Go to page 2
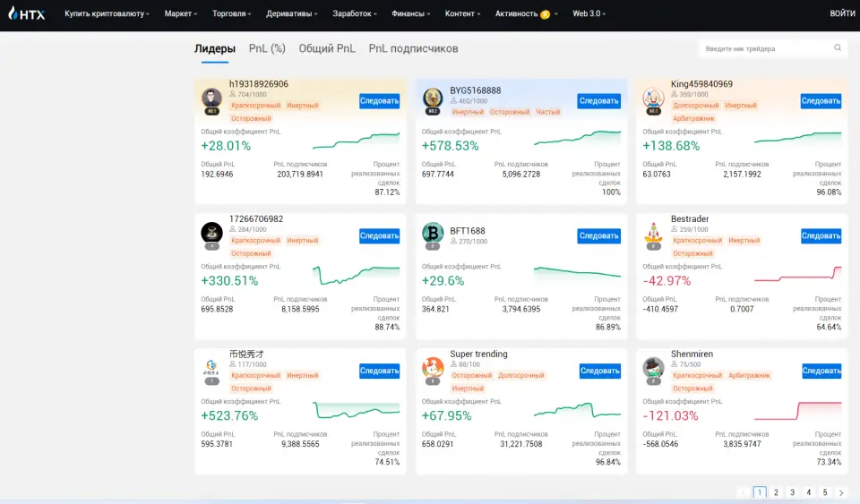Viewport: 860px width, 504px height. coord(776,492)
